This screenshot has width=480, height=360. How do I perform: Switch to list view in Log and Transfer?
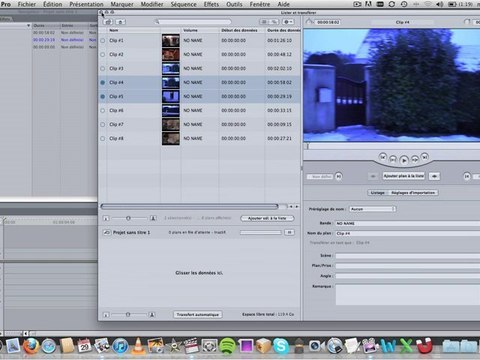(264, 22)
